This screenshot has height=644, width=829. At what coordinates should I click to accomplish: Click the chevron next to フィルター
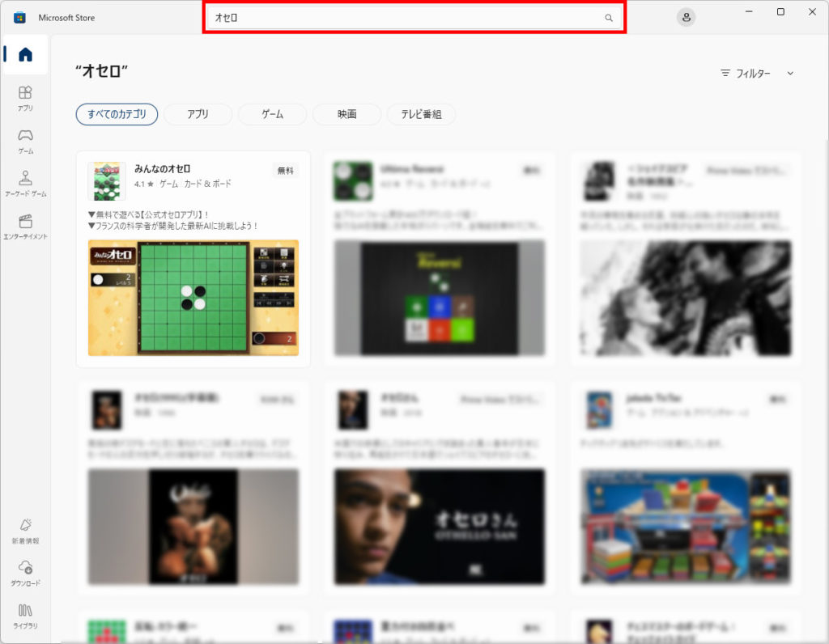(x=790, y=73)
